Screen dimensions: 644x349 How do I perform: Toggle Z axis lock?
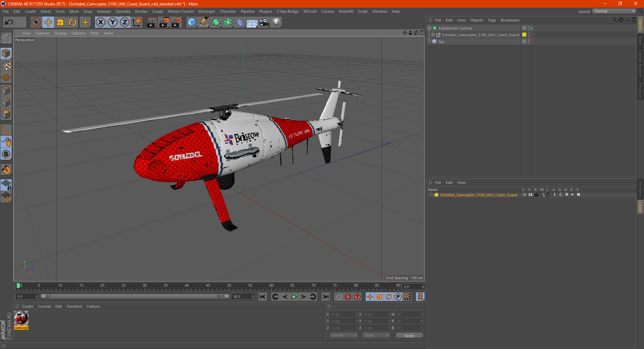tap(125, 22)
